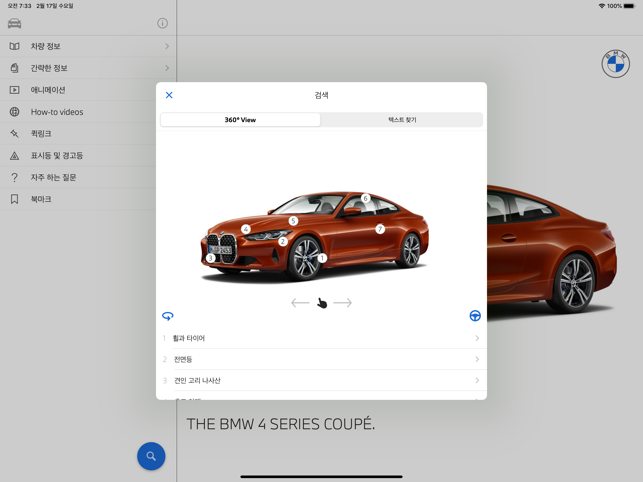
Task: Tap the blue search floating button
Action: pyautogui.click(x=151, y=456)
